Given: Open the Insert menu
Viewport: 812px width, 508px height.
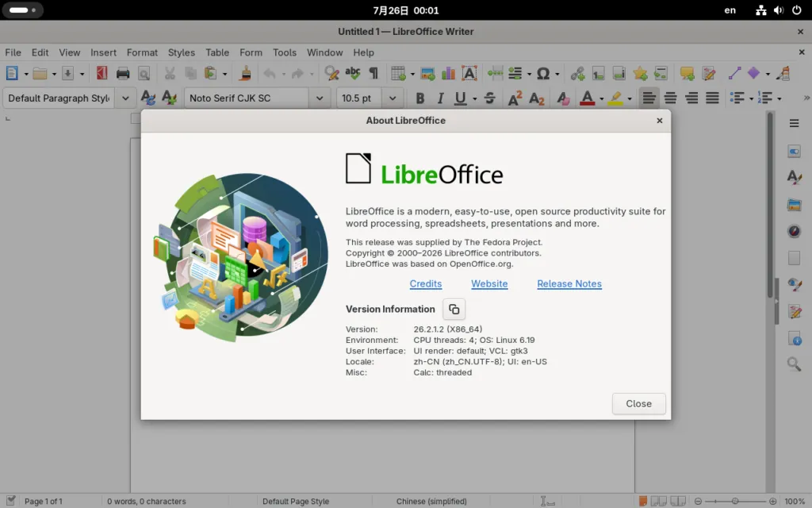Looking at the screenshot, I should (x=104, y=52).
